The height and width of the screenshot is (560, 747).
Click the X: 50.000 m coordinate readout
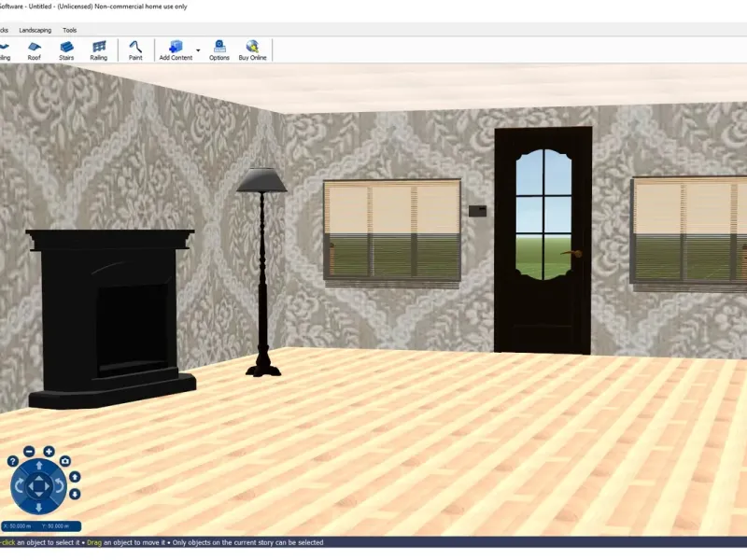click(x=18, y=526)
